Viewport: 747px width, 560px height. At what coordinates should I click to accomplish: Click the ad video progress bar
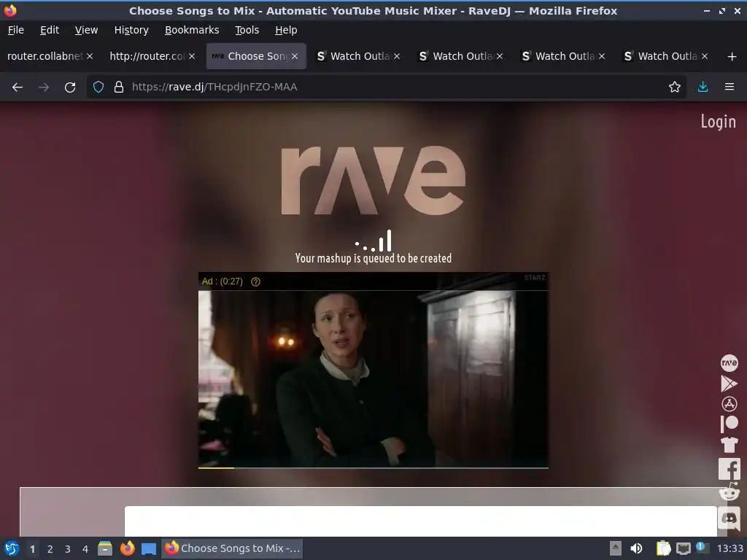click(x=373, y=467)
